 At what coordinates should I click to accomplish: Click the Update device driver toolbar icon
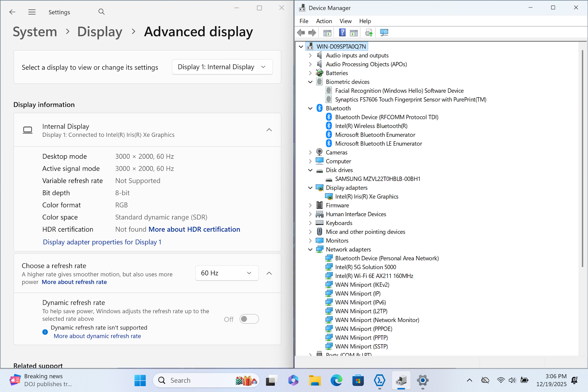[369, 33]
